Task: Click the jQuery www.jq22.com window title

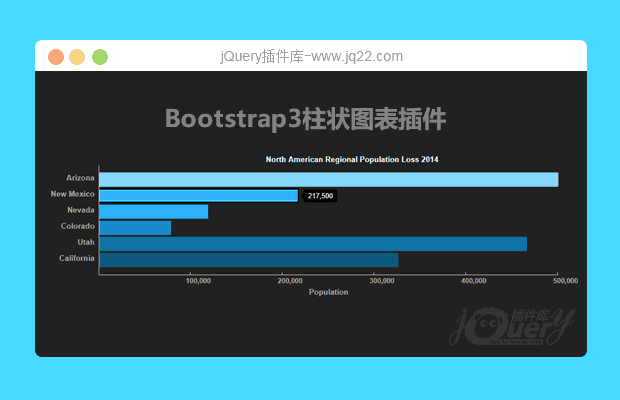Action: [x=312, y=57]
